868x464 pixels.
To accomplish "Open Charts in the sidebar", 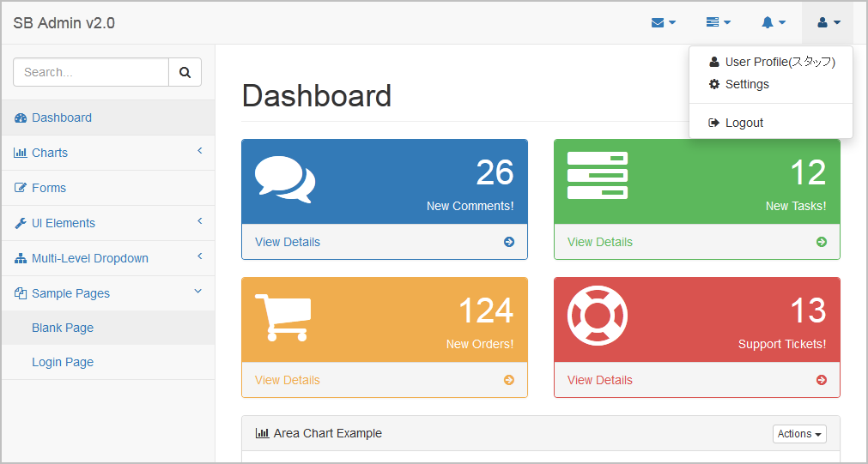I will point(108,153).
